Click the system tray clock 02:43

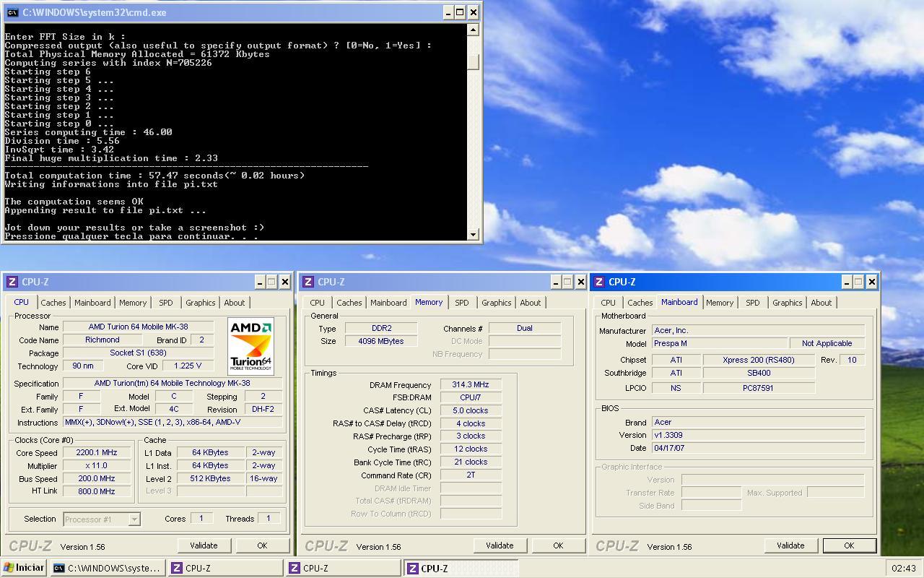click(904, 569)
